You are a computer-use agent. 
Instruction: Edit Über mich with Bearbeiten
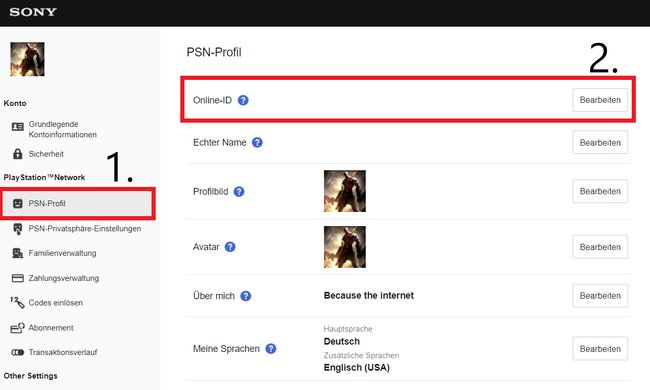pos(600,296)
